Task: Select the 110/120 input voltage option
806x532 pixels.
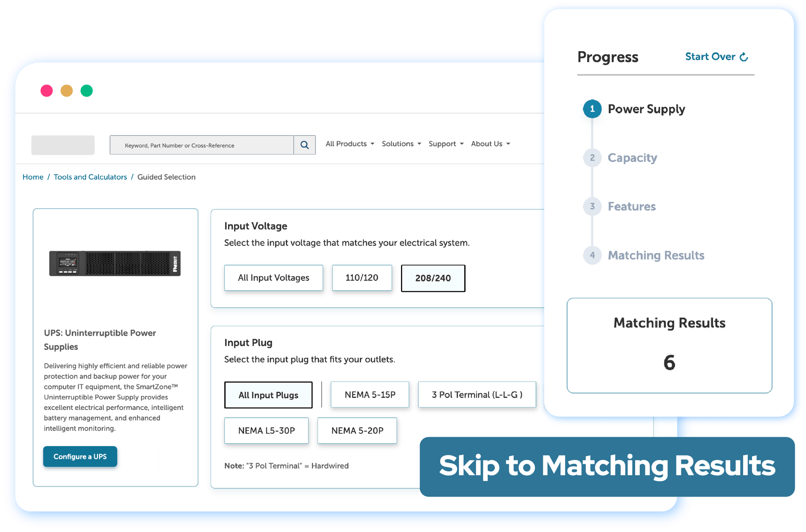Action: pos(361,277)
